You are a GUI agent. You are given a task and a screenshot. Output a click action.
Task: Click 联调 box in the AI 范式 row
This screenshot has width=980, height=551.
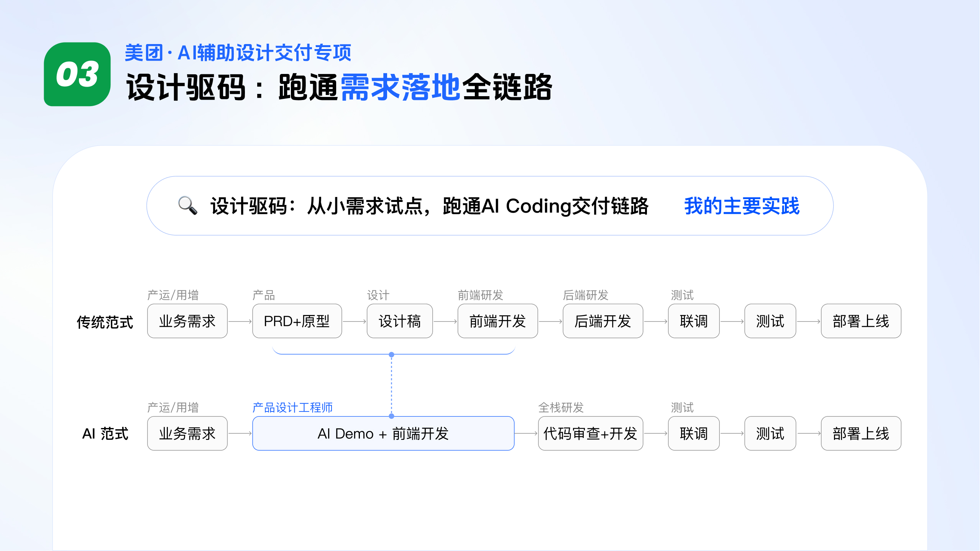(694, 433)
